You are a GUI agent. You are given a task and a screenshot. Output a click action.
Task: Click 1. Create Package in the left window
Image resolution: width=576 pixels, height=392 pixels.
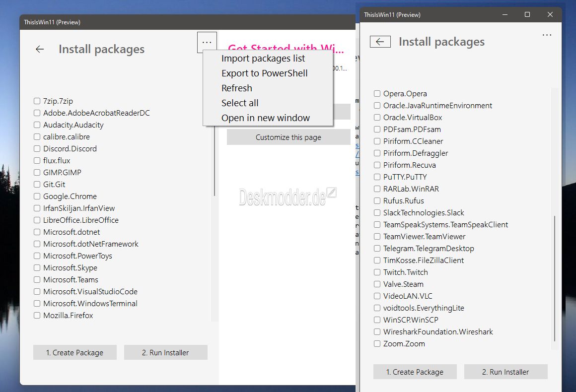(x=74, y=353)
